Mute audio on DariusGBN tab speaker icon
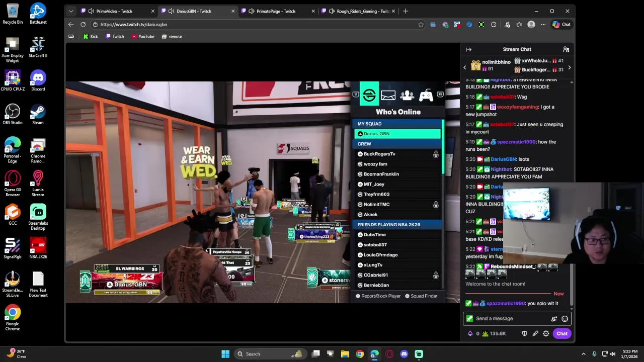Viewport: 644px width, 362px height. (x=171, y=11)
